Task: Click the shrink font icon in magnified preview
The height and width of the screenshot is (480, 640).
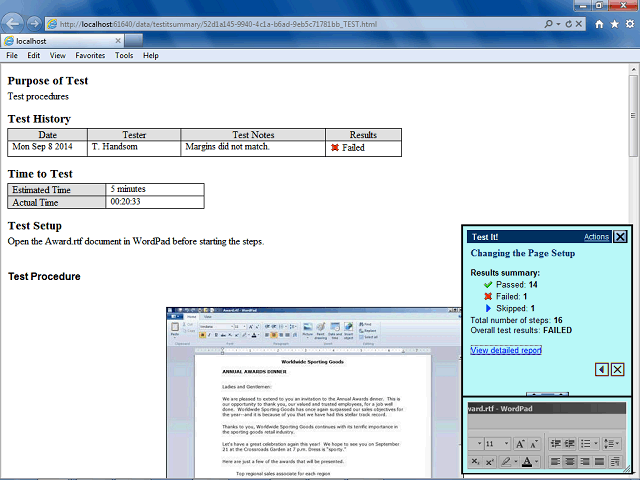Action: coord(534,443)
